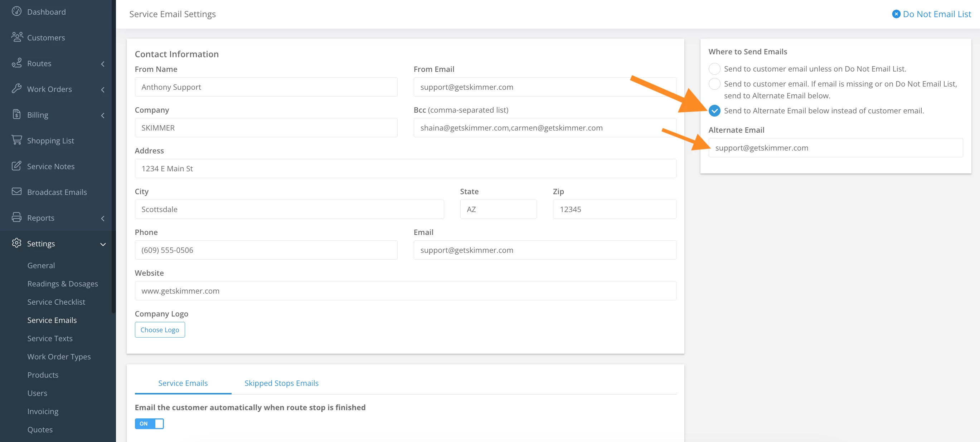
Task: Click the Customers people icon
Action: click(x=17, y=37)
